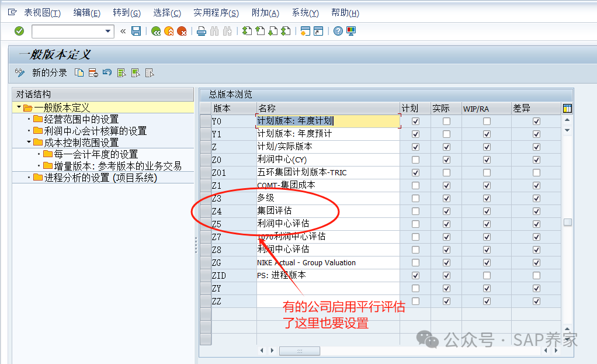The width and height of the screenshot is (597, 364).
Task: Collapse the 一般版本定义 tree node
Action: [19, 107]
